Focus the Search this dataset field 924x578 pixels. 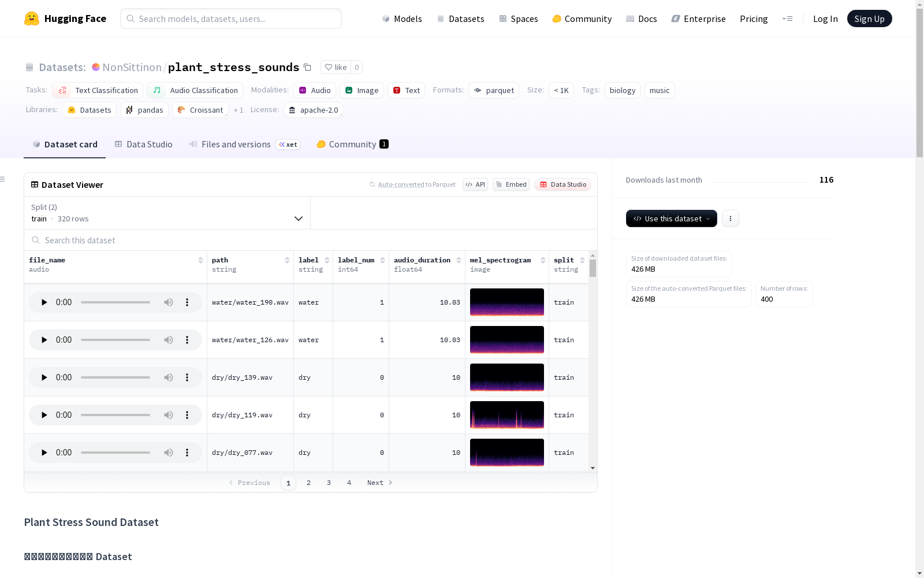pyautogui.click(x=311, y=240)
